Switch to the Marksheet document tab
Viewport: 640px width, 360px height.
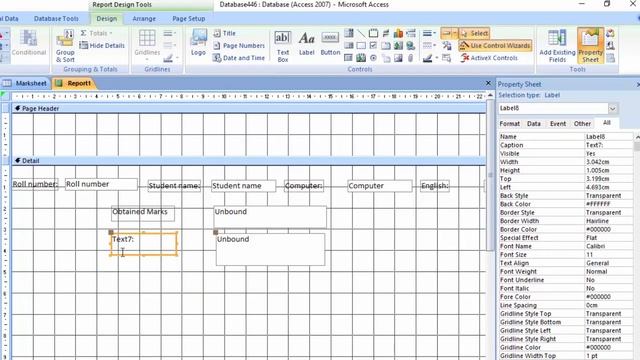pyautogui.click(x=25, y=83)
